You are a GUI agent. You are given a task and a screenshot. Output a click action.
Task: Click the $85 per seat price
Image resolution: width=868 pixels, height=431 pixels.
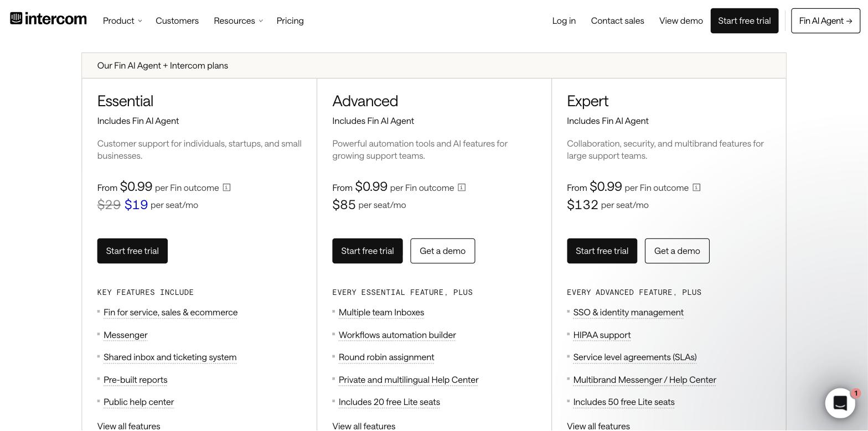coord(344,205)
